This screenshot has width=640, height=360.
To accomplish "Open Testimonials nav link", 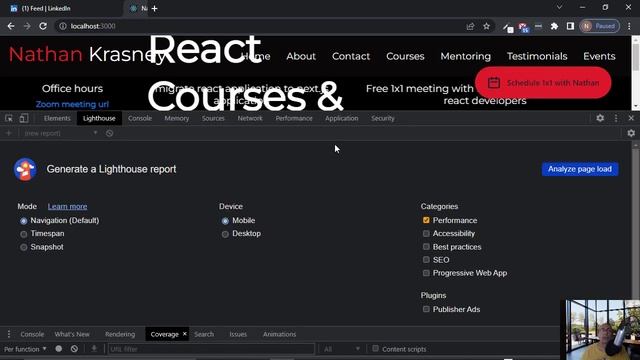I will pos(537,56).
